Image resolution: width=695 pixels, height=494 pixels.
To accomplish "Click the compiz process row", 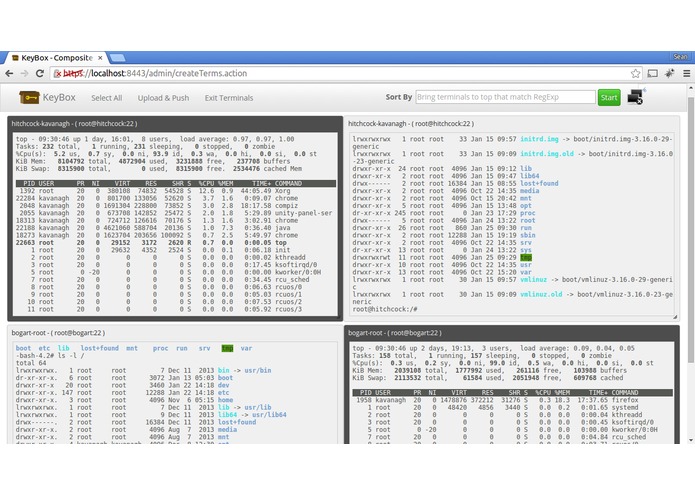I will tap(176, 206).
